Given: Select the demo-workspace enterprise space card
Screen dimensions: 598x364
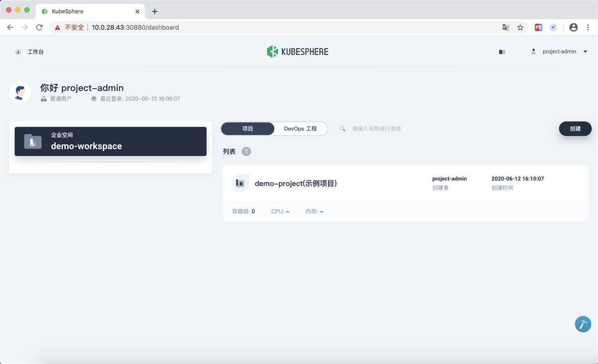Looking at the screenshot, I should 111,141.
